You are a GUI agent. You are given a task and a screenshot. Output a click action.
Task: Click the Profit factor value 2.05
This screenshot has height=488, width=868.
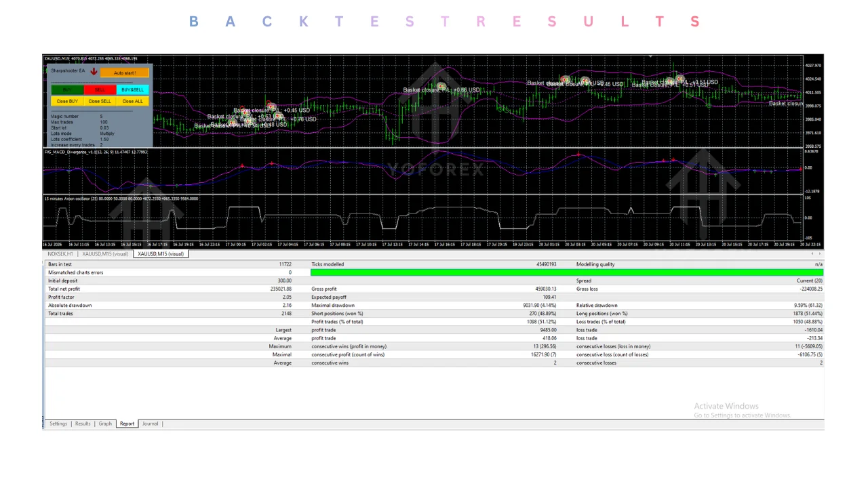[x=286, y=297]
